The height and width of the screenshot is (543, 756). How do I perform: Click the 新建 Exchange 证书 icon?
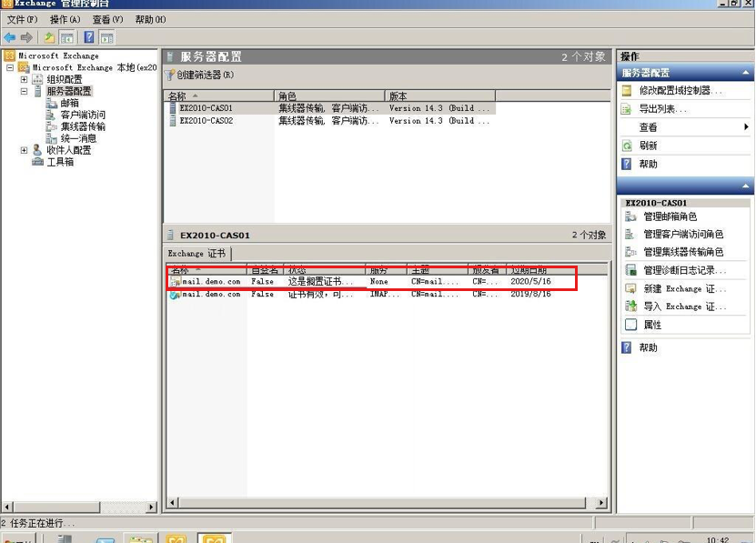click(x=630, y=288)
